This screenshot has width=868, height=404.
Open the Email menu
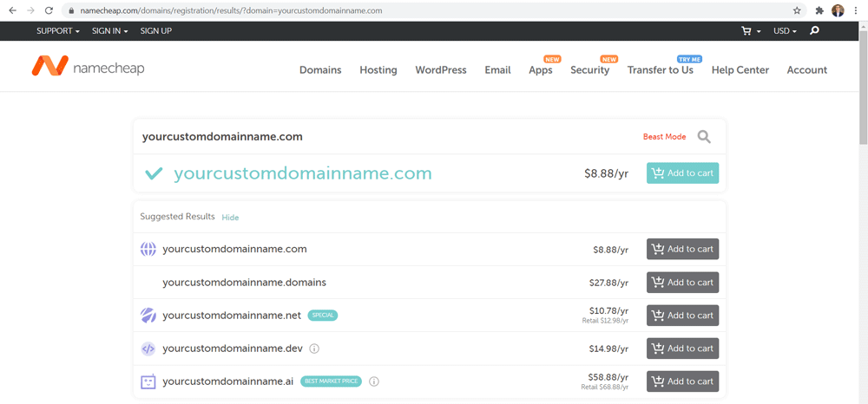(497, 70)
